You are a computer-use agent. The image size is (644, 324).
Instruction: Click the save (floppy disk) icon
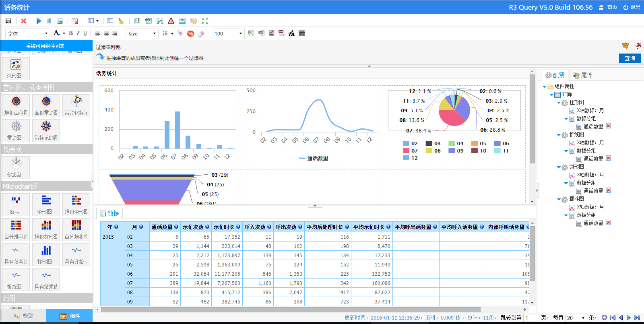point(8,21)
